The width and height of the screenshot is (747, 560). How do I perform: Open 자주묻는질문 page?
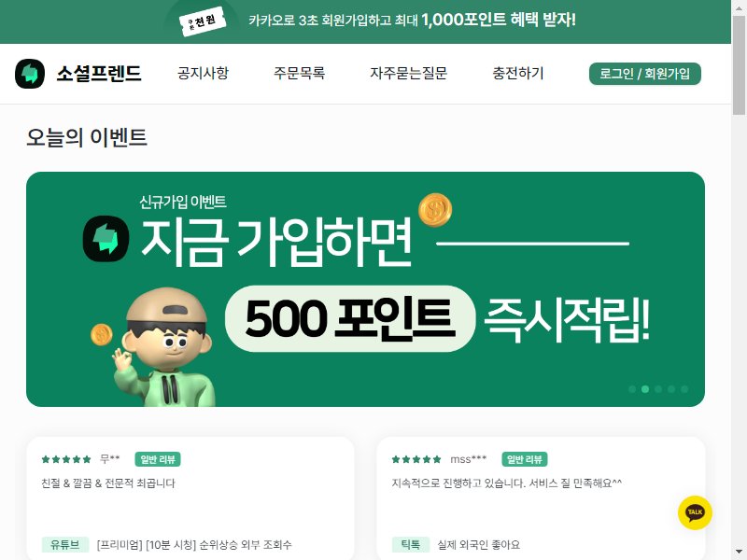point(408,74)
